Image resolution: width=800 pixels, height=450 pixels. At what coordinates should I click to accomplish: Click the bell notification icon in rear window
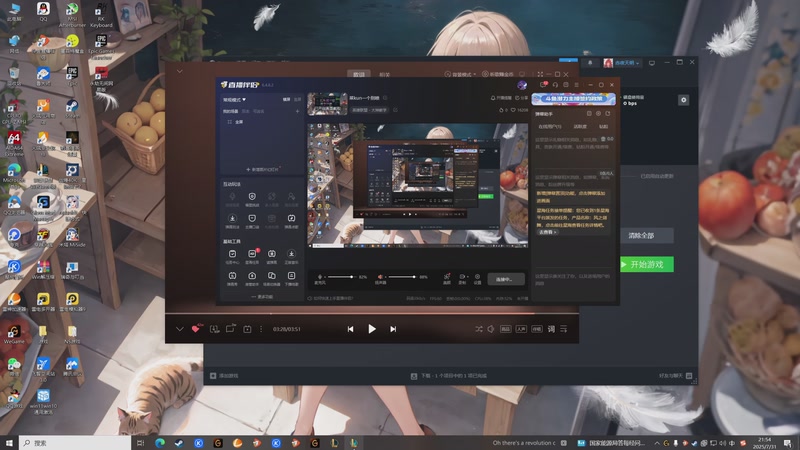[590, 62]
